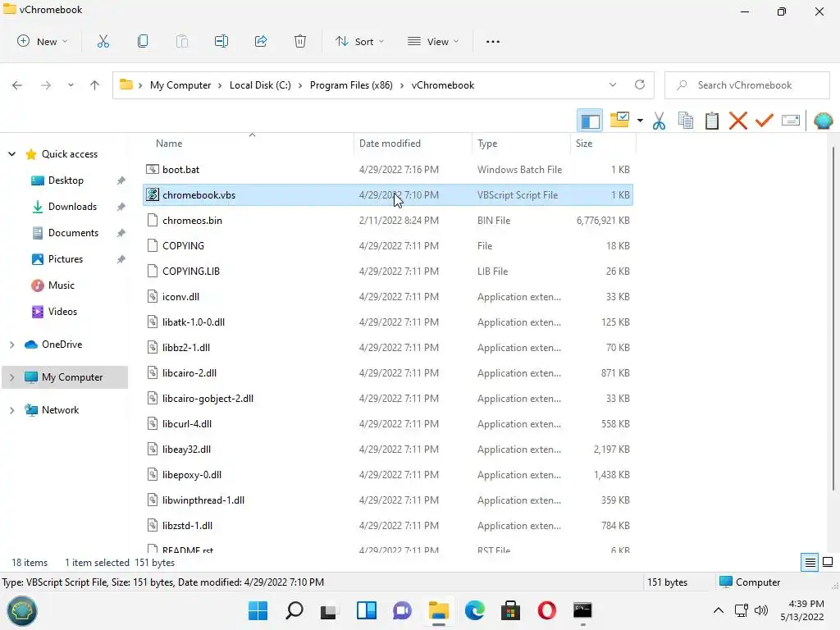This screenshot has height=630, width=840.
Task: Open the View dropdown menu
Action: point(433,41)
